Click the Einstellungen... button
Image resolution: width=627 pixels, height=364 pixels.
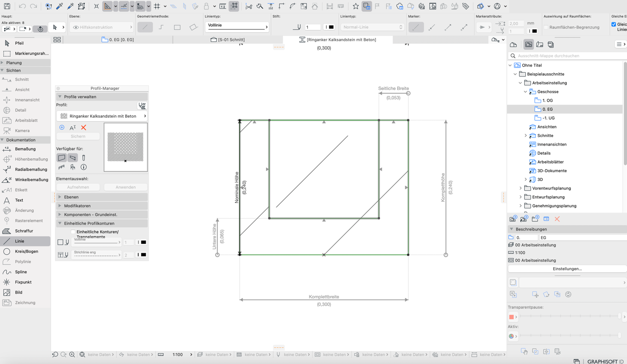[x=567, y=269]
